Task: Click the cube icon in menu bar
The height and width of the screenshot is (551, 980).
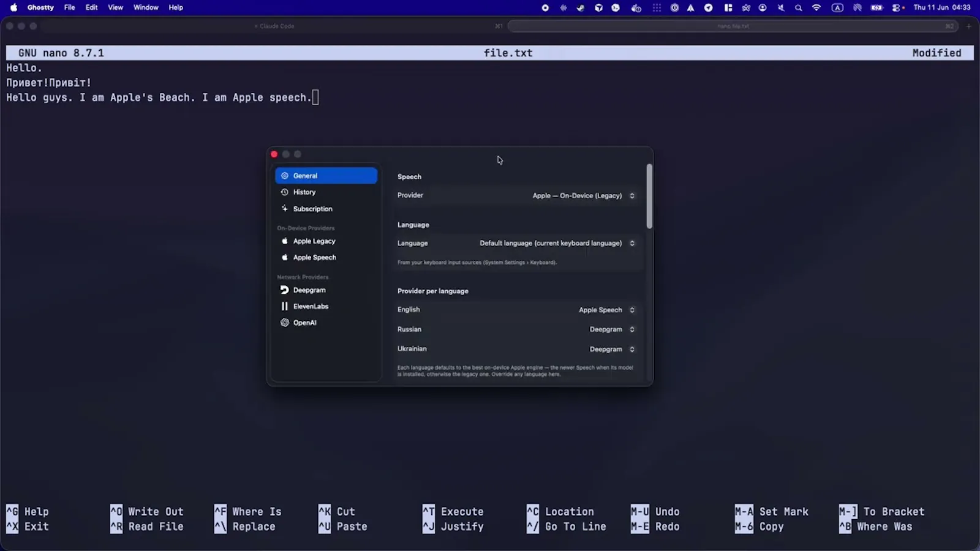Action: (x=598, y=8)
